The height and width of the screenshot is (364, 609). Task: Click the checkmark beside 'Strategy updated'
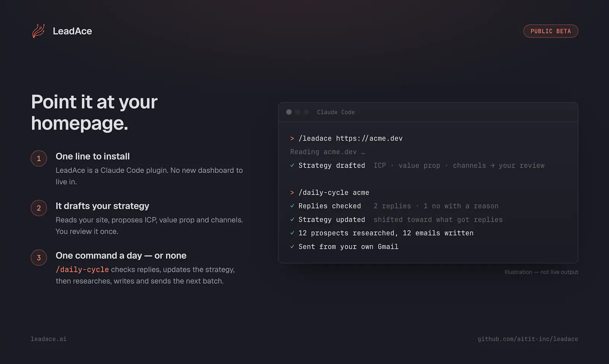(292, 219)
